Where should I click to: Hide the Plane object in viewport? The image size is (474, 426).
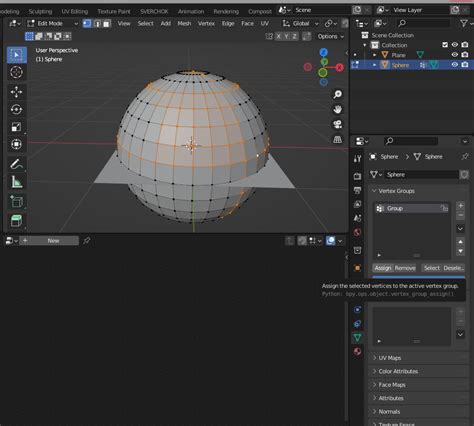click(455, 55)
